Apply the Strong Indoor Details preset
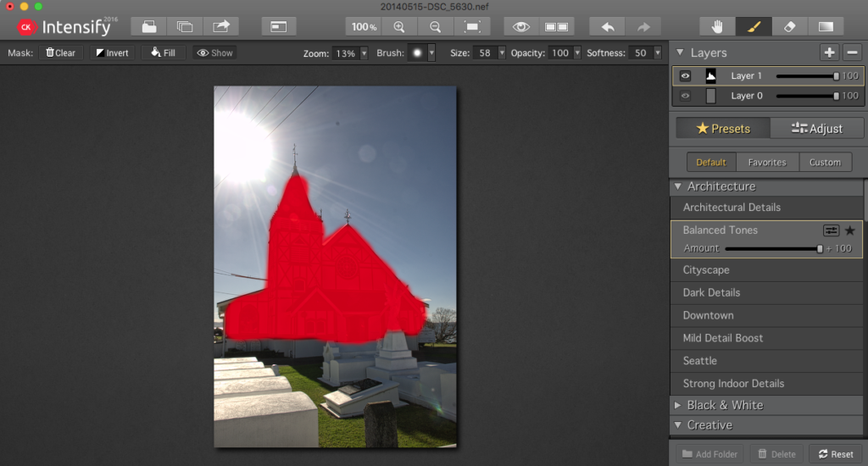Viewport: 868px width, 466px height. coord(766,384)
